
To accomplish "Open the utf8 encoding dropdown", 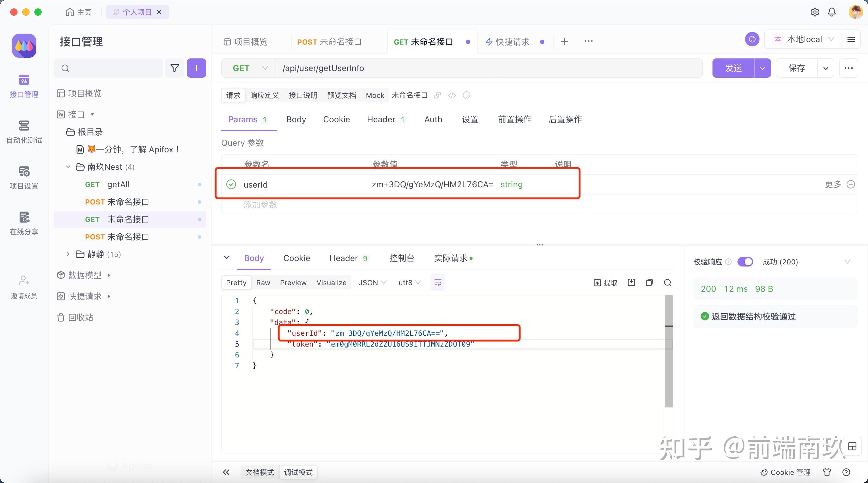I will (x=409, y=282).
